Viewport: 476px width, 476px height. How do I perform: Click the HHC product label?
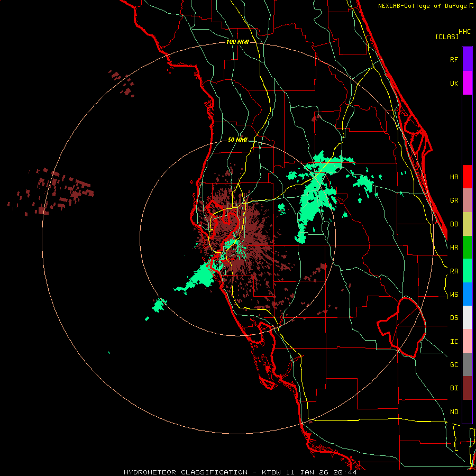[464, 32]
